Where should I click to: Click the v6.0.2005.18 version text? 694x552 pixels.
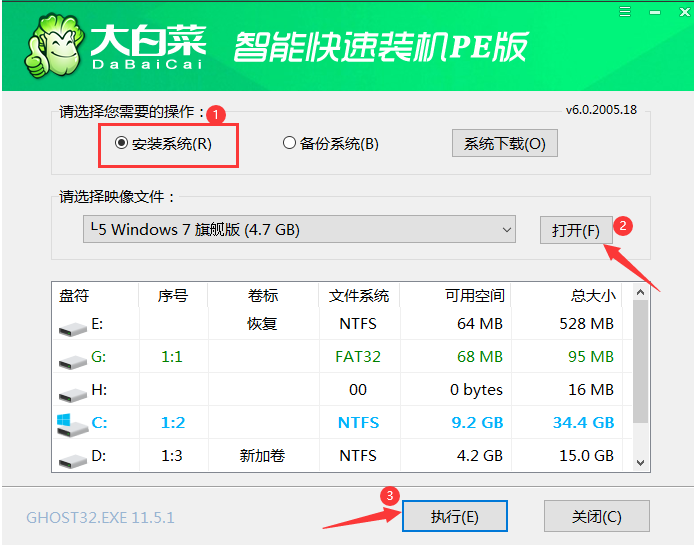(x=601, y=110)
